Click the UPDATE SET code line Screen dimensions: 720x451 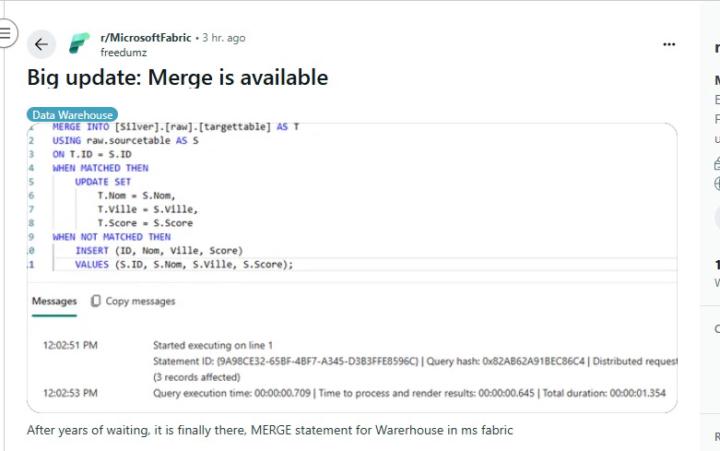[103, 182]
